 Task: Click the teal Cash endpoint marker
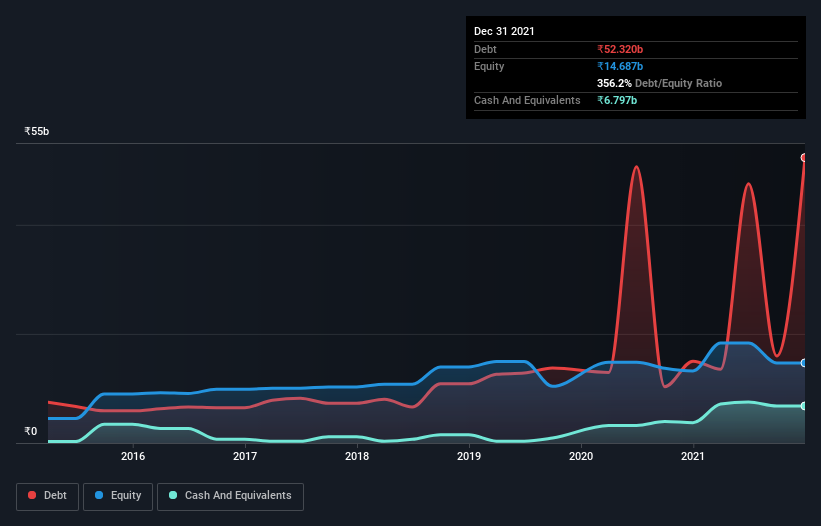[804, 406]
